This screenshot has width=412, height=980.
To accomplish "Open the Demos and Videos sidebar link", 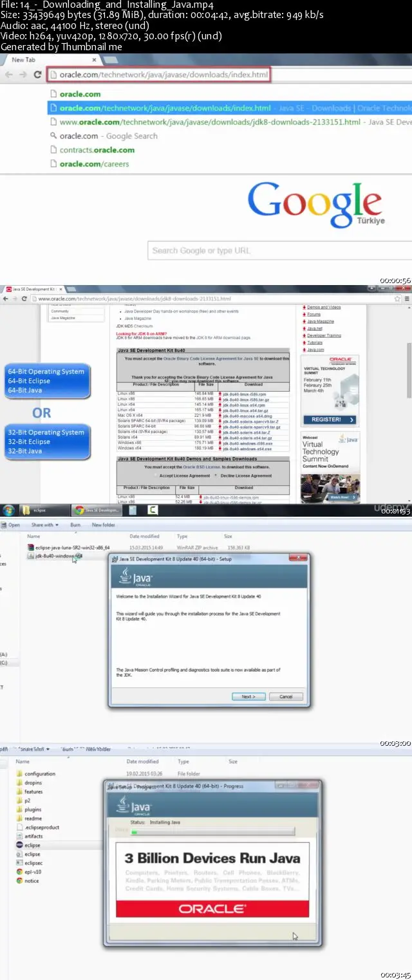I will point(324,308).
